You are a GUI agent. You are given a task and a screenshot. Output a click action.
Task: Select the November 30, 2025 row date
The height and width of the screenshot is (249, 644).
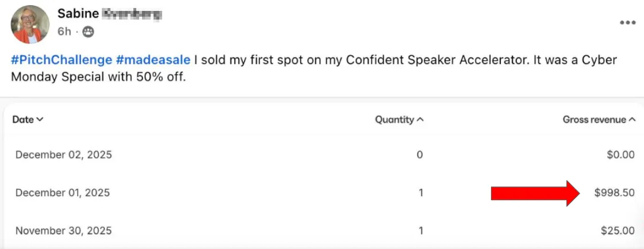63,231
